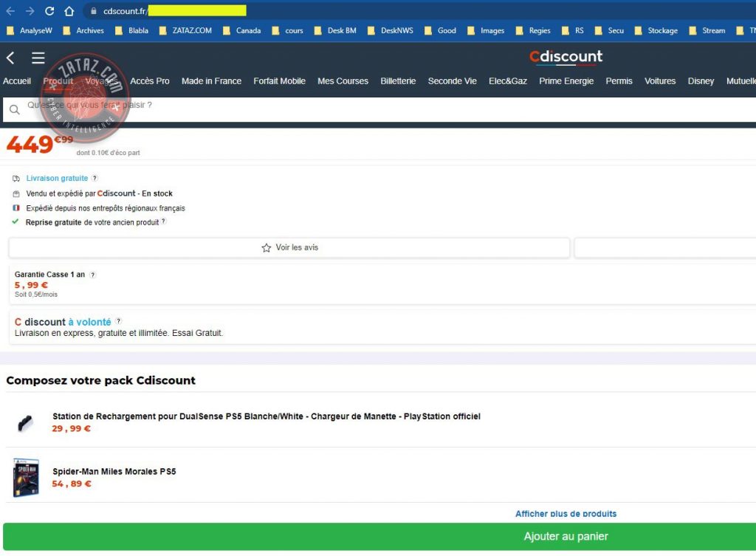Click the Cdiscount site back chevron
This screenshot has height=556, width=756.
point(10,58)
